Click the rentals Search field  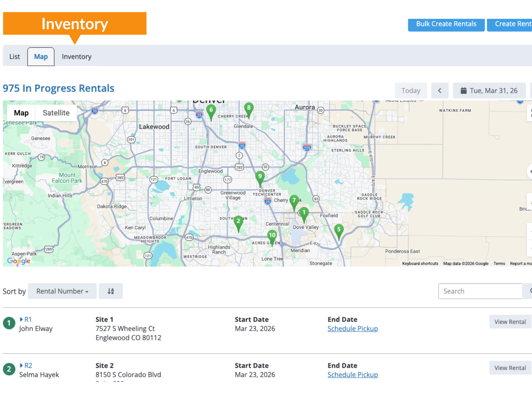pyautogui.click(x=480, y=291)
